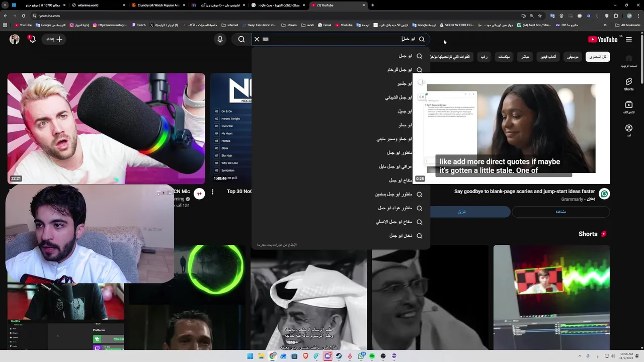Viewport: 644px width, 362px height.
Task: Expand the bookmarks overflow chevron
Action: point(605,25)
